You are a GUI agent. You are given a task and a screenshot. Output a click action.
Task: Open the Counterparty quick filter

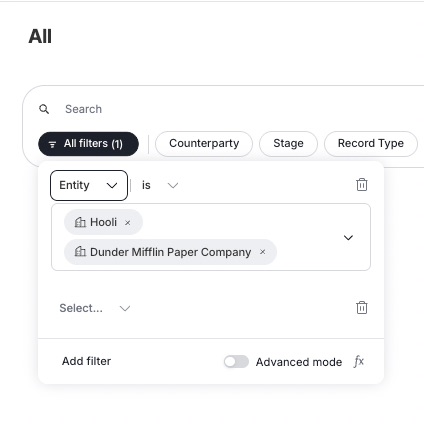tap(204, 144)
